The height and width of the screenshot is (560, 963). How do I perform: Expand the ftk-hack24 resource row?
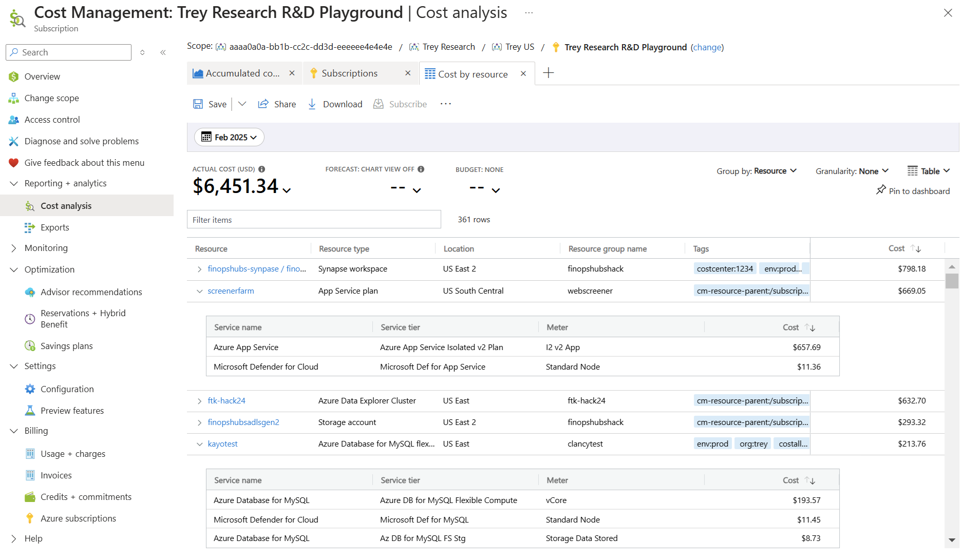tap(199, 401)
